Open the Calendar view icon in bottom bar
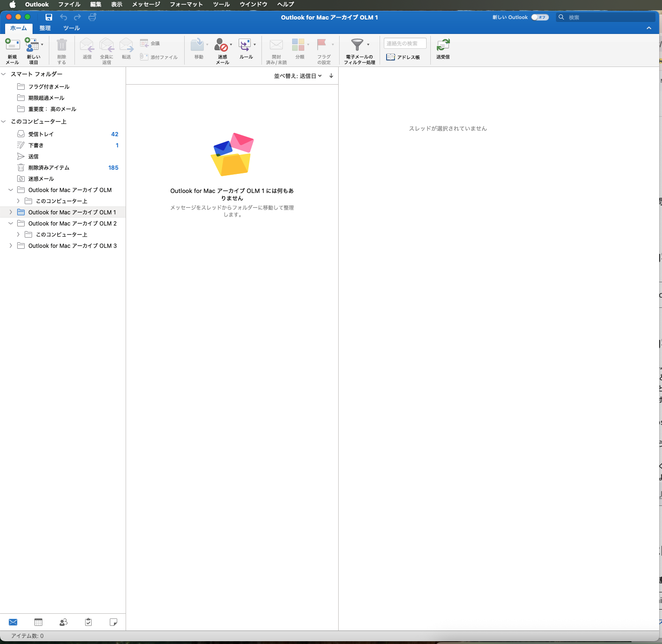The height and width of the screenshot is (644, 662). (39, 622)
